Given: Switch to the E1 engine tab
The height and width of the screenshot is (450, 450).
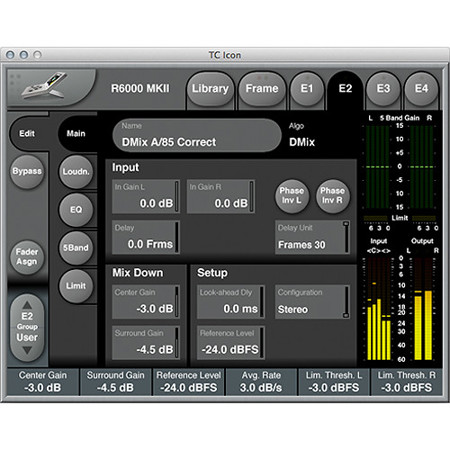Looking at the screenshot, I should [307, 89].
